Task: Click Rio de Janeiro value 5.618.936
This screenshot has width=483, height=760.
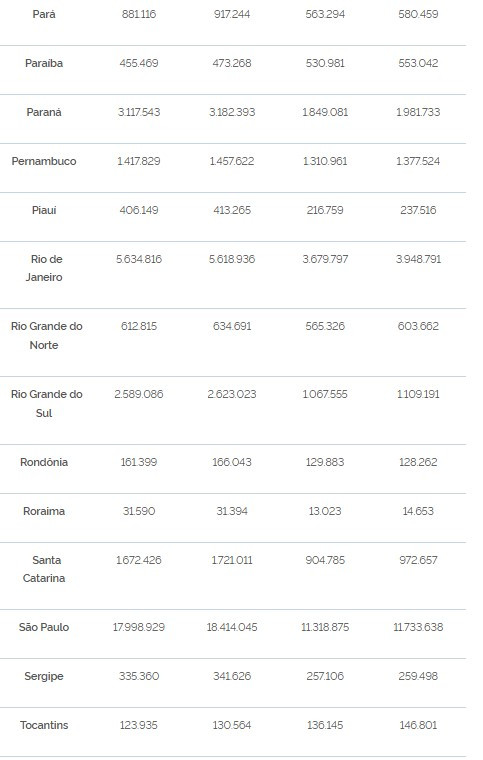Action: pos(232,259)
